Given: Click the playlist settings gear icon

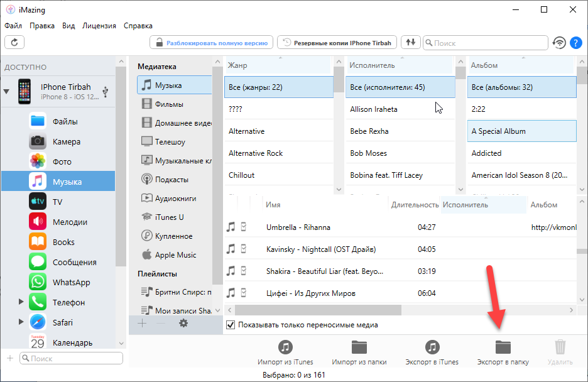Looking at the screenshot, I should (183, 323).
